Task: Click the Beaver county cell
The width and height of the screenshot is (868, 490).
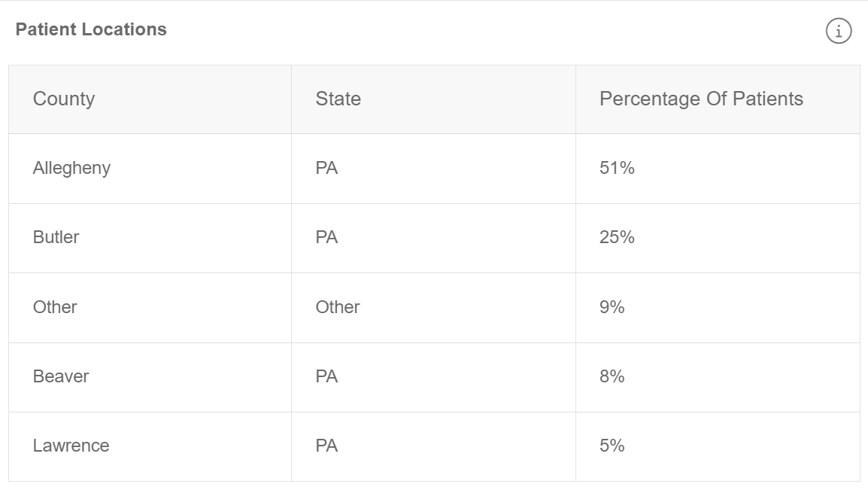Action: 150,377
